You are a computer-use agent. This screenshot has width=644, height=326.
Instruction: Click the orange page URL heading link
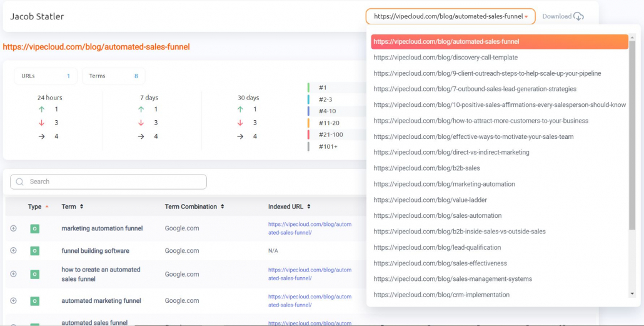(96, 47)
